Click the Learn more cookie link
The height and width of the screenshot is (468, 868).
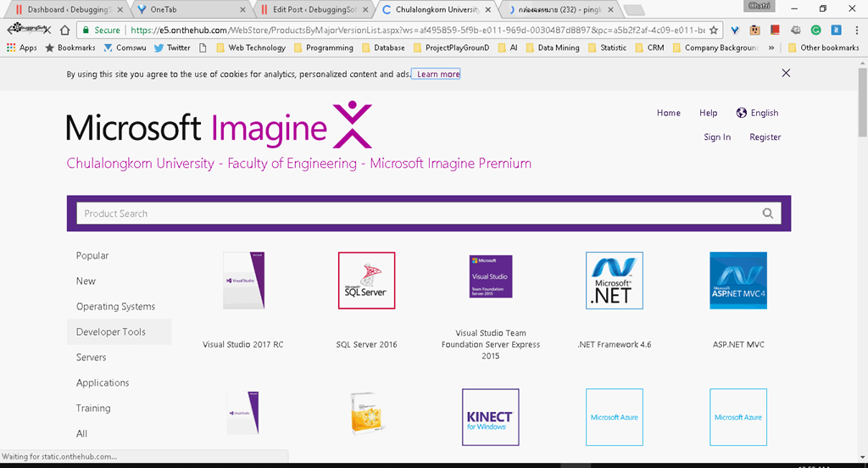point(438,74)
